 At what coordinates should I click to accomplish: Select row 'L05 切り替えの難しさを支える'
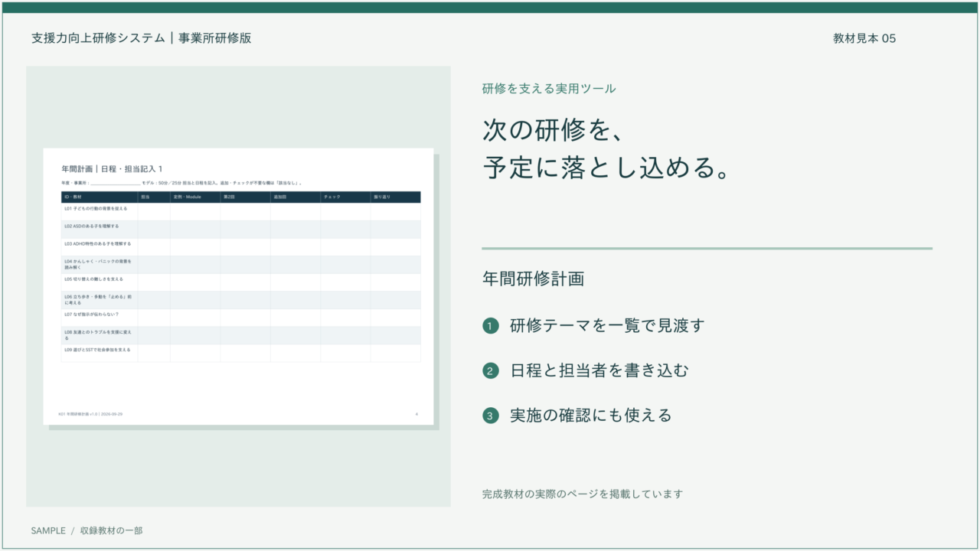(x=241, y=282)
